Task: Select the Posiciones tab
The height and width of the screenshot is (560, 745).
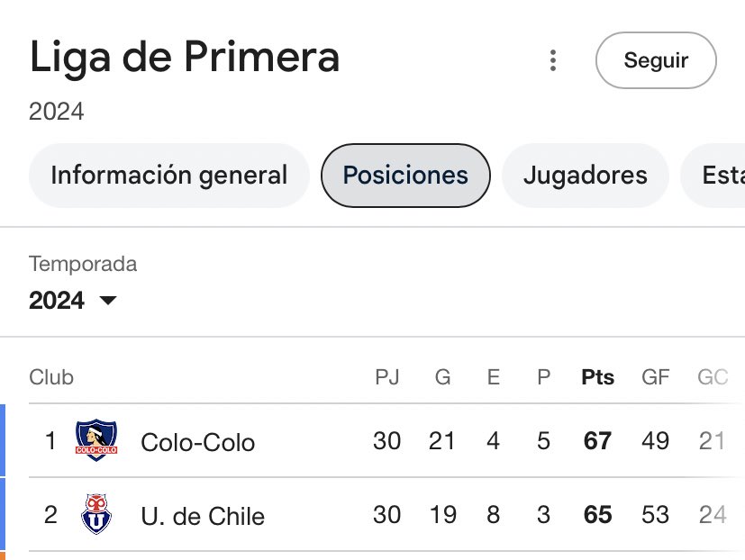Action: [x=405, y=176]
